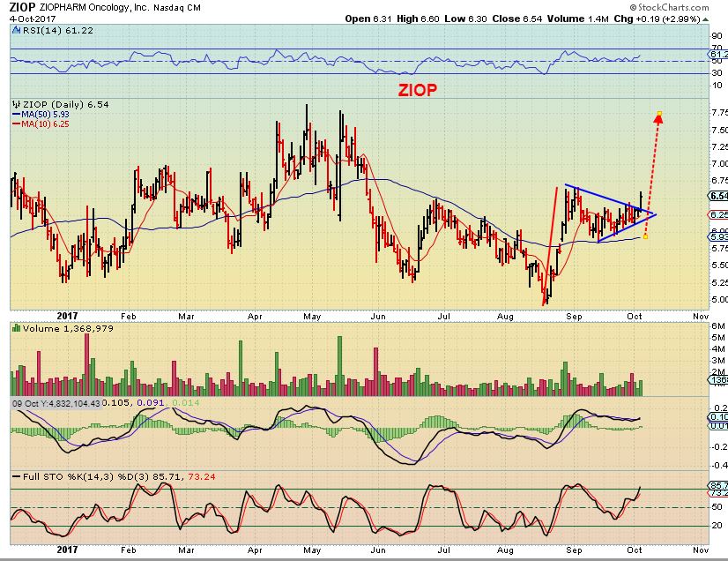Click the yellow target marker at the 7.75 level
Viewport: 728px width, 561px height.
[x=659, y=113]
